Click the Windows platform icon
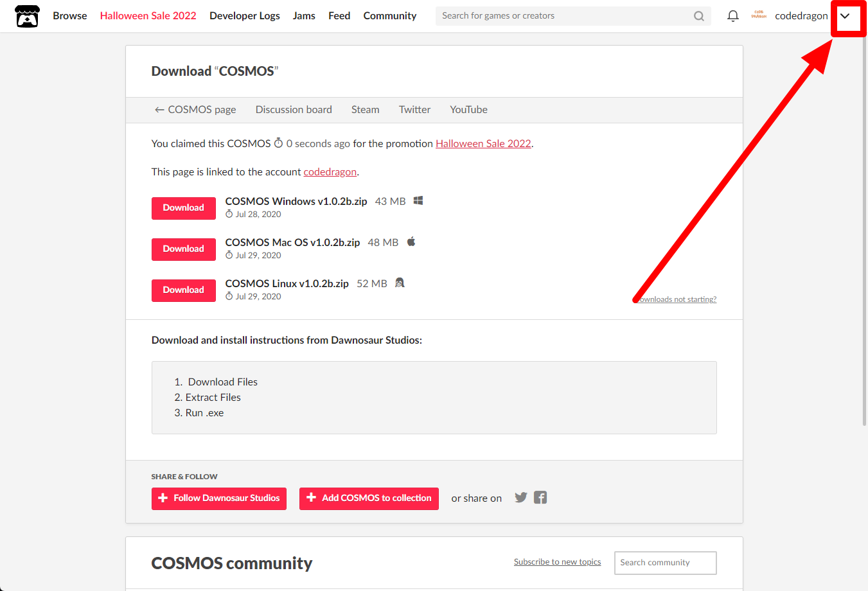The width and height of the screenshot is (868, 591). [x=418, y=200]
